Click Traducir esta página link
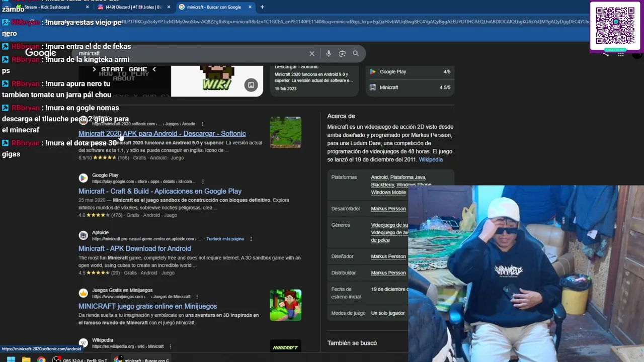The width and height of the screenshot is (644, 362). point(225,239)
